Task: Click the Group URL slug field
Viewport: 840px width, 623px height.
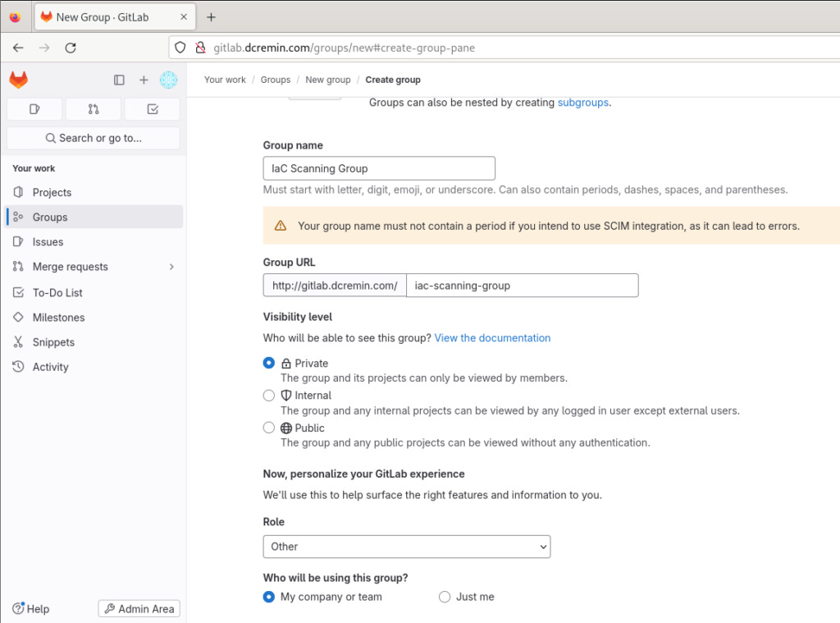Action: (x=523, y=285)
